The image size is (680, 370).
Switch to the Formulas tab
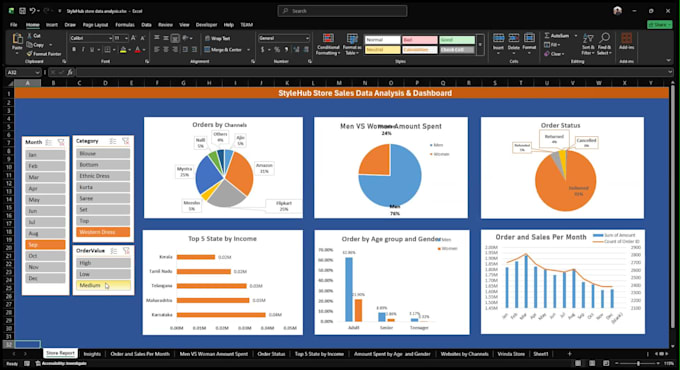pos(125,25)
